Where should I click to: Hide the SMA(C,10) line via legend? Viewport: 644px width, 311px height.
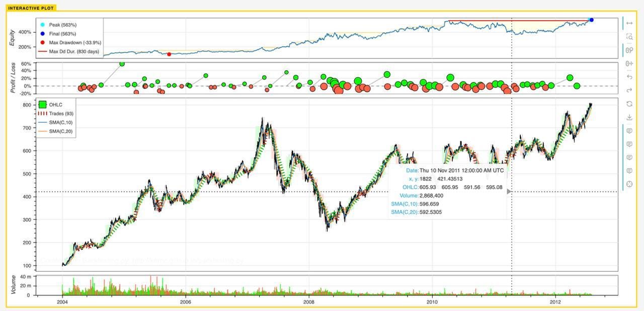pyautogui.click(x=55, y=122)
